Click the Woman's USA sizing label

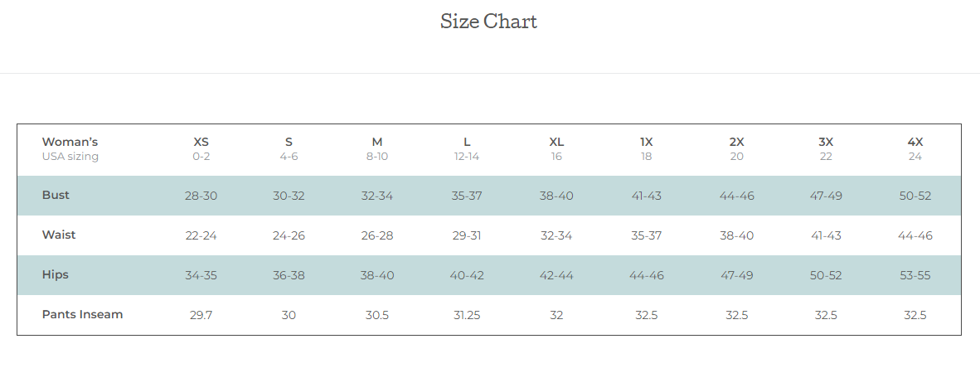coord(70,149)
